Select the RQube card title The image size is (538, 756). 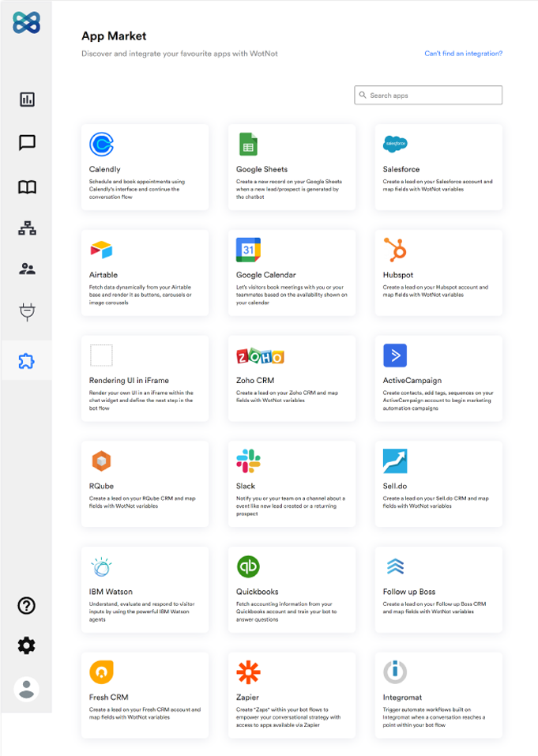[x=101, y=486]
